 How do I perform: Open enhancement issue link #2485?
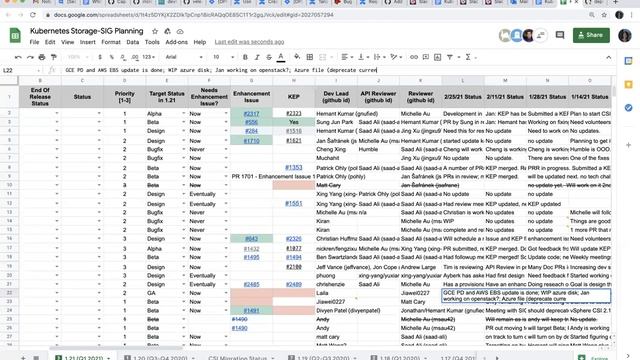point(251,284)
